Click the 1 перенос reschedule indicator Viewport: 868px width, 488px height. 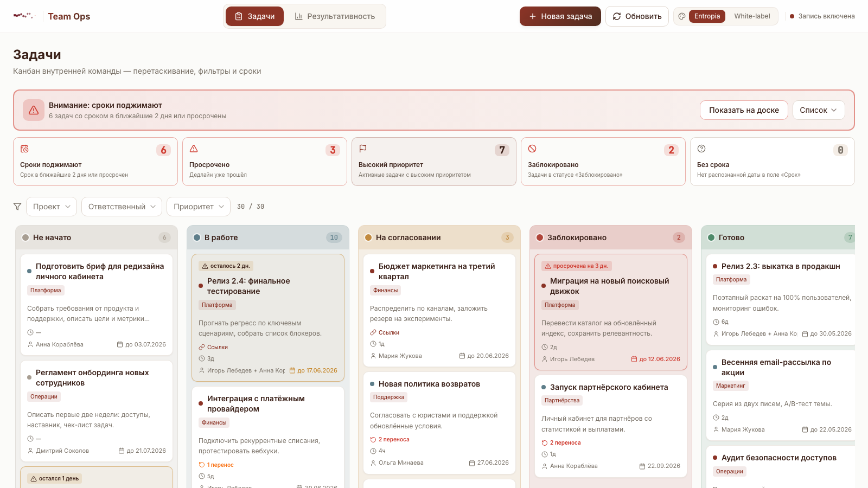coord(216,465)
